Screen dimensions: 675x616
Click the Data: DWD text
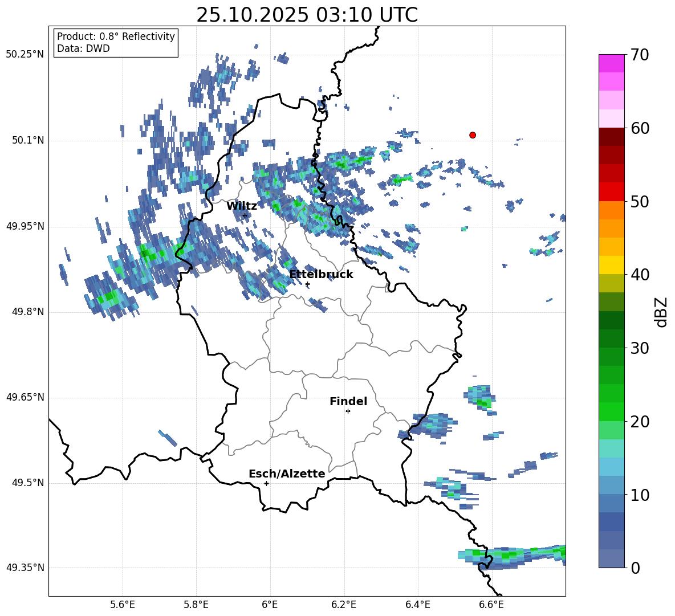point(83,48)
